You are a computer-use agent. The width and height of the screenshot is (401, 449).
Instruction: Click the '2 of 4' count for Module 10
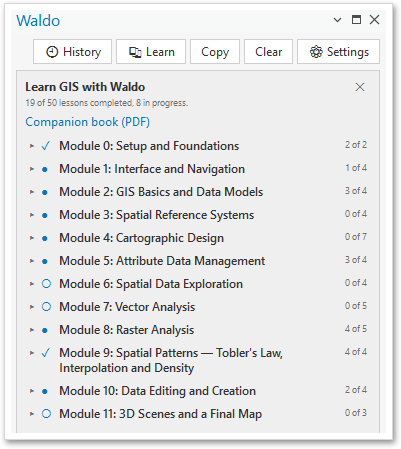(x=356, y=390)
